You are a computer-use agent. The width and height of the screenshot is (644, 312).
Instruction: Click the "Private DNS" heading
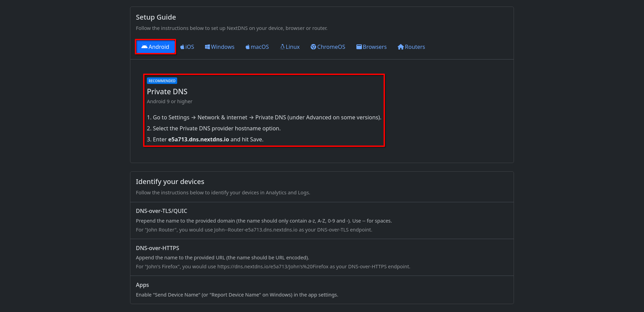point(167,92)
